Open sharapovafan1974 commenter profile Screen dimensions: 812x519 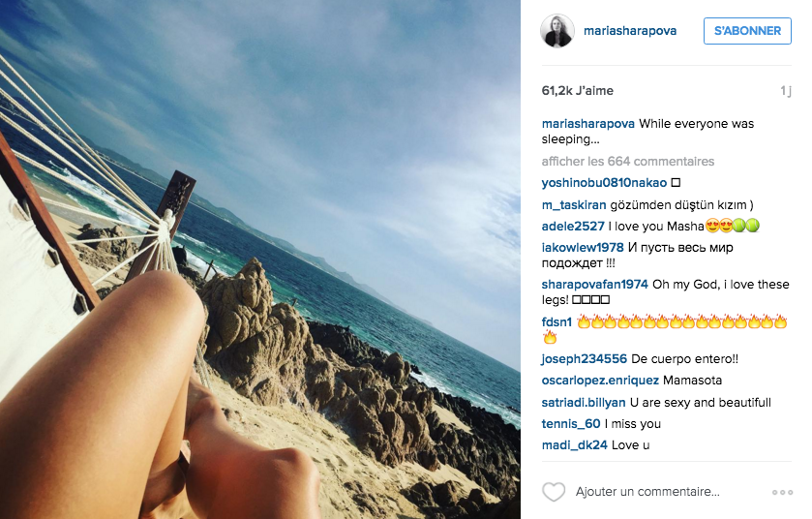coord(594,285)
